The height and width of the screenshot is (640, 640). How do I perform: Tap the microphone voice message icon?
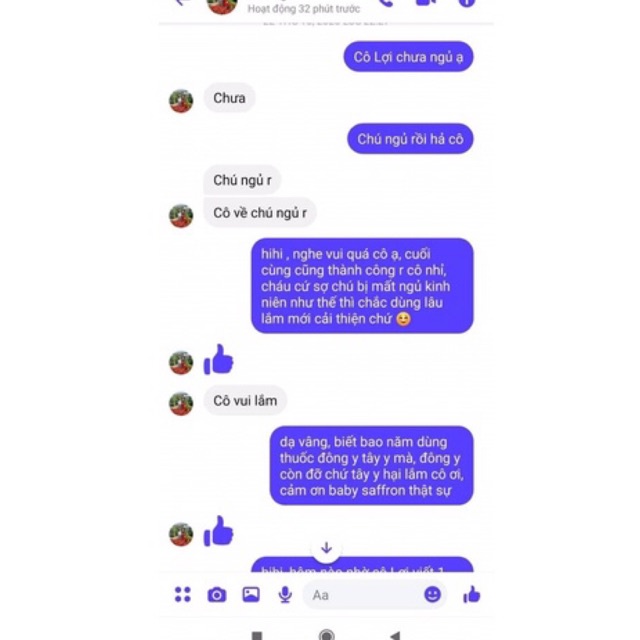pos(285,595)
